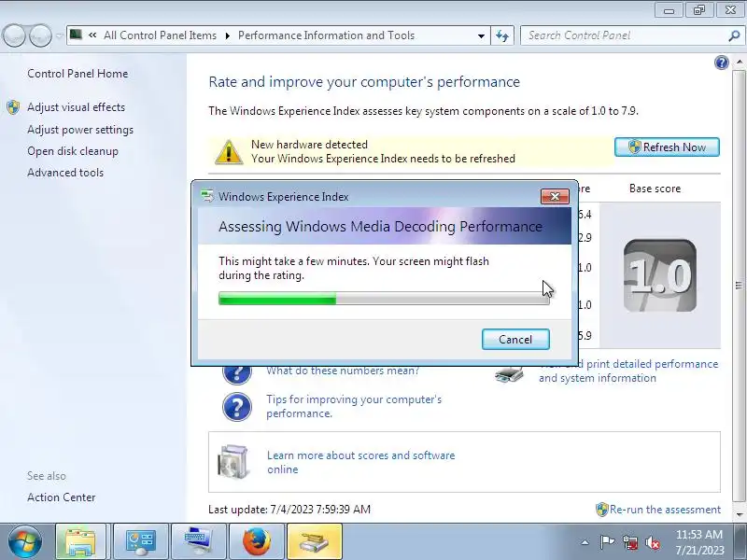Click the Base score column header
Viewport: 747px width, 560px height.
pyautogui.click(x=655, y=189)
